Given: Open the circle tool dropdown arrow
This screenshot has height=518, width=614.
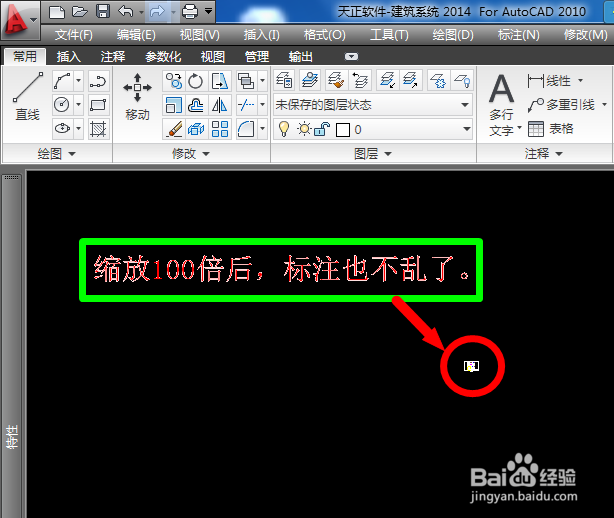Looking at the screenshot, I should (x=78, y=105).
